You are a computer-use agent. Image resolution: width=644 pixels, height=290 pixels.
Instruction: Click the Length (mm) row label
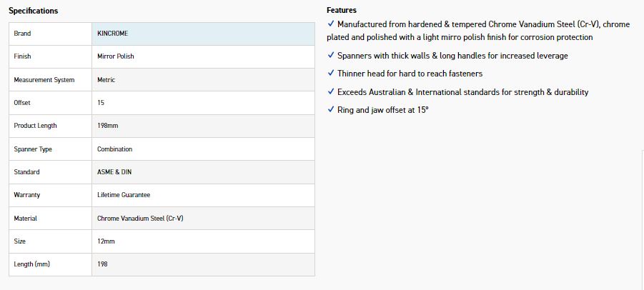31,264
